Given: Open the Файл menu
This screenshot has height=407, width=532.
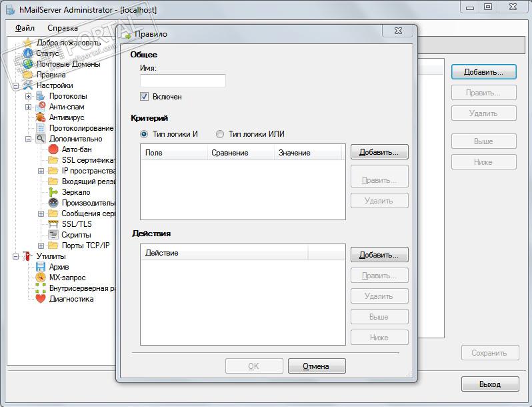Looking at the screenshot, I should [x=25, y=28].
